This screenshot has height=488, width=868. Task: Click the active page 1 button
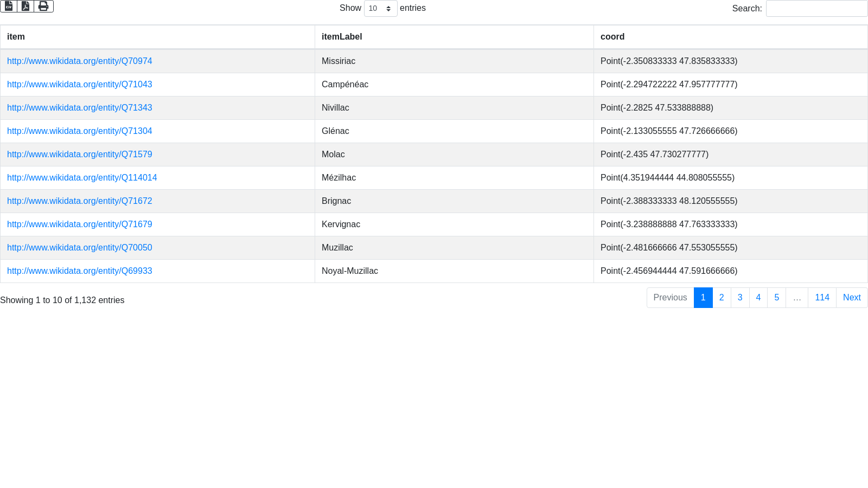(703, 298)
